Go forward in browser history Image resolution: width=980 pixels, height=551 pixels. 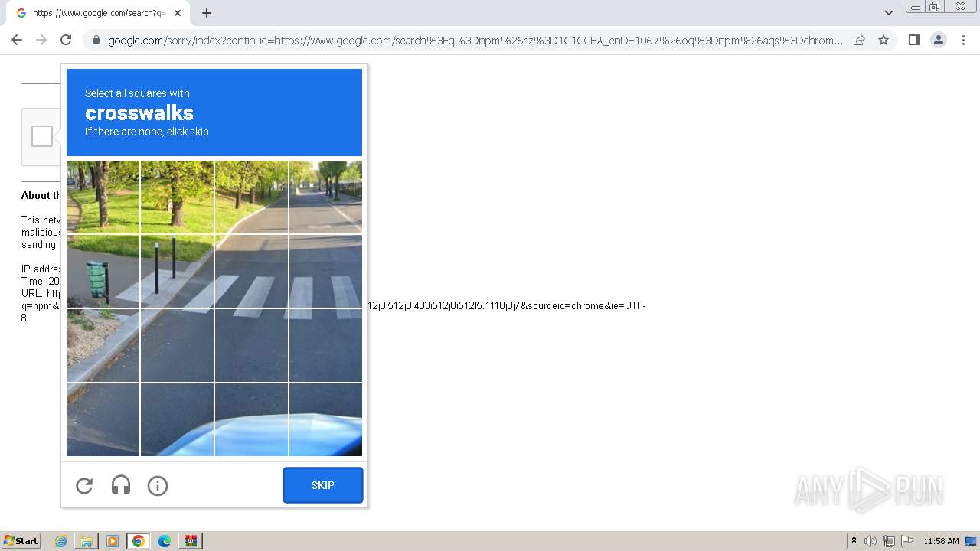click(41, 40)
